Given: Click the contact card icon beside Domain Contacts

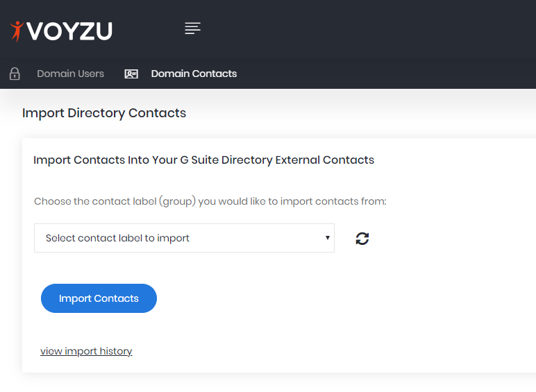Looking at the screenshot, I should (131, 74).
